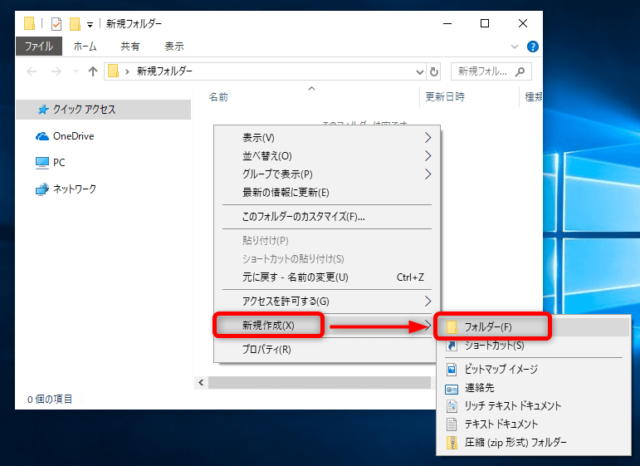This screenshot has width=640, height=466.
Task: Choose 元に戻す - 名前の変更(U)
Action: coord(327,277)
